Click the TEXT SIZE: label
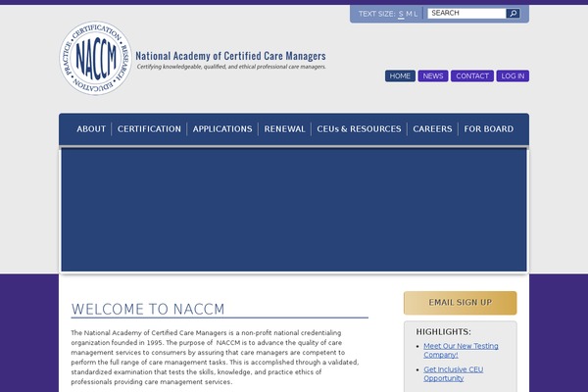 [x=377, y=14]
